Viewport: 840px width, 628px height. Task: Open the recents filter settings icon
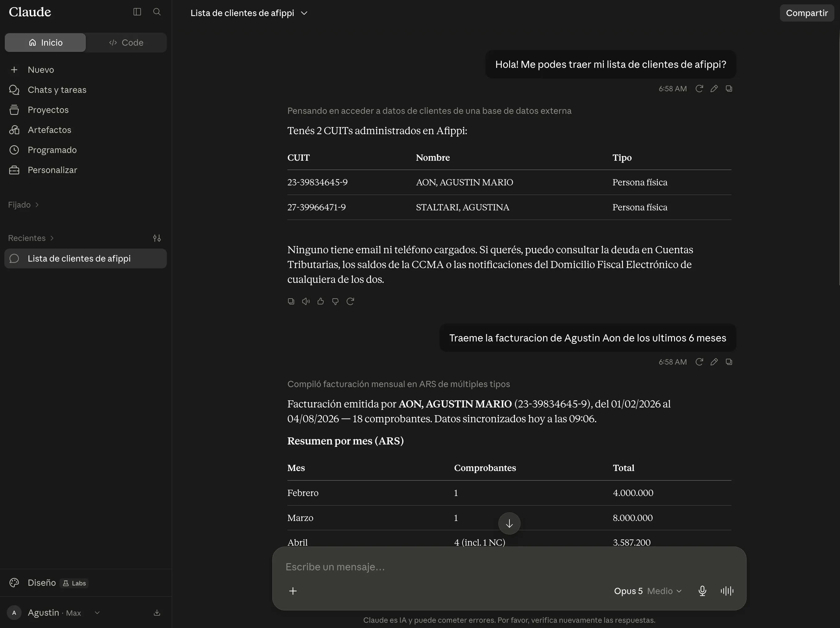point(157,238)
